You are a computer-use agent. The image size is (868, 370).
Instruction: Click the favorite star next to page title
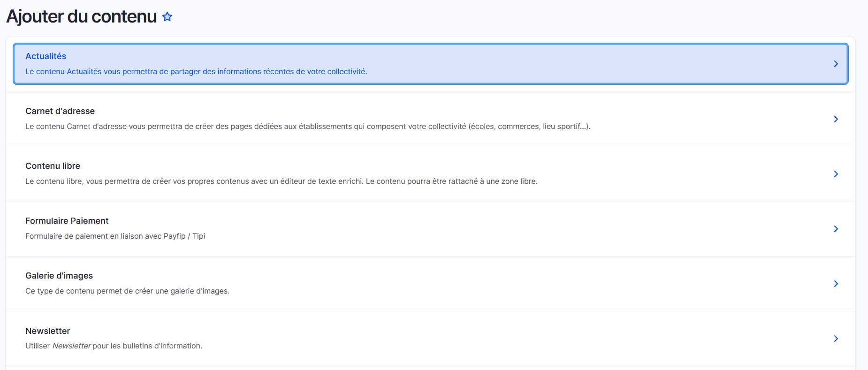[x=167, y=17]
